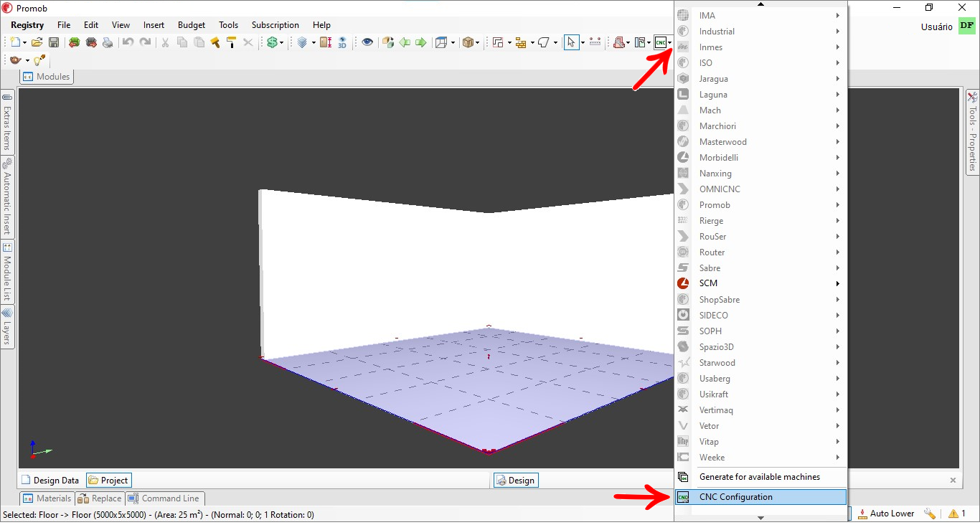Click the DF user avatar
The image size is (980, 525).
[x=967, y=27]
